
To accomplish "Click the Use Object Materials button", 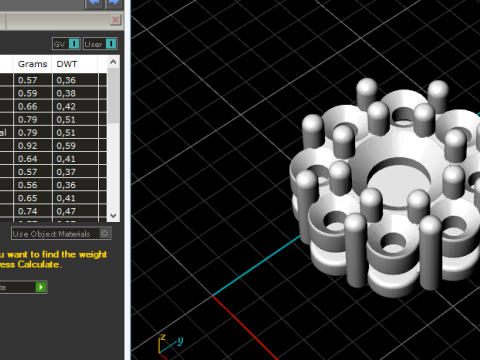I will [61, 234].
